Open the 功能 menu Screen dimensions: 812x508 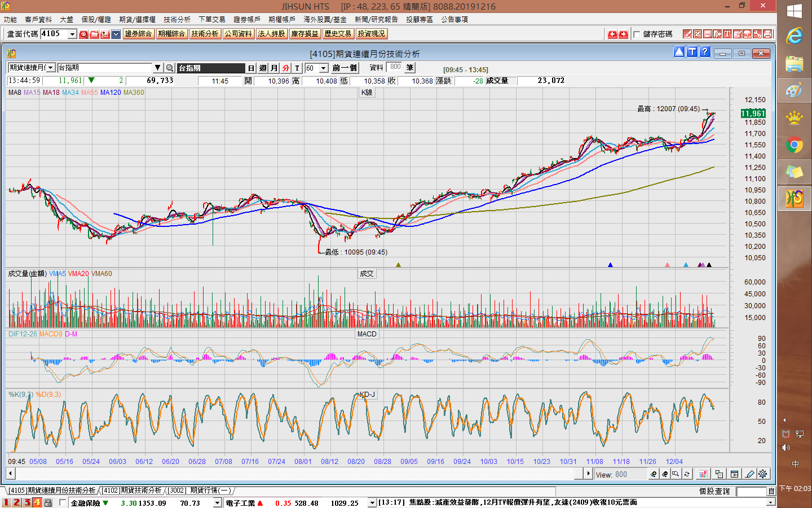10,19
